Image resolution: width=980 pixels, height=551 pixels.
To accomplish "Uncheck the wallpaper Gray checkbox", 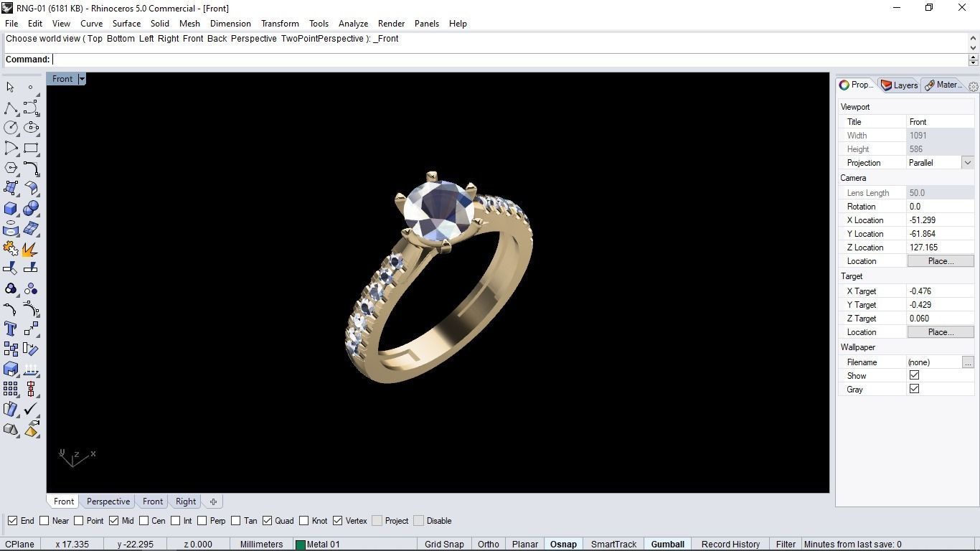I will pyautogui.click(x=914, y=389).
